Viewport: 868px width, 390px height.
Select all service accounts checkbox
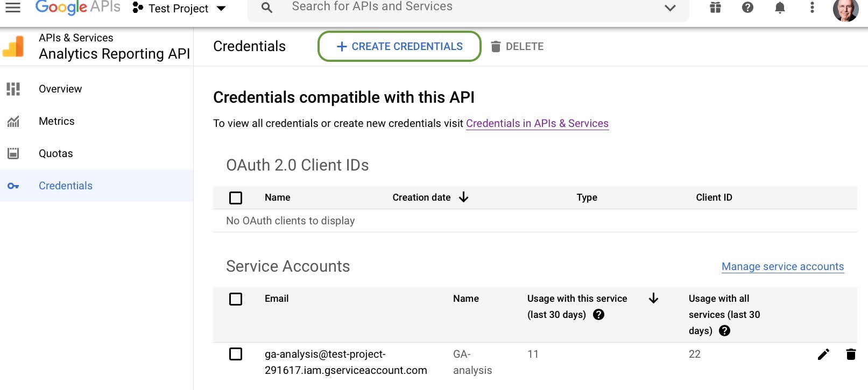(x=236, y=299)
